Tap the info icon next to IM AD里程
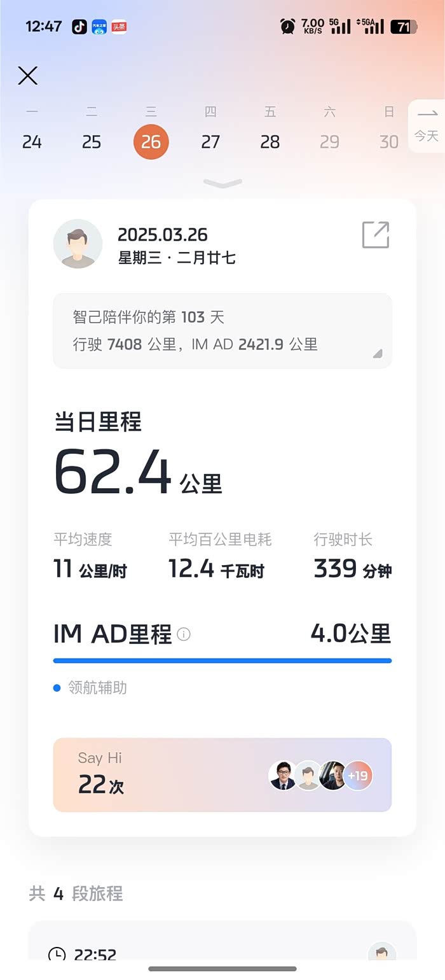 [x=184, y=634]
